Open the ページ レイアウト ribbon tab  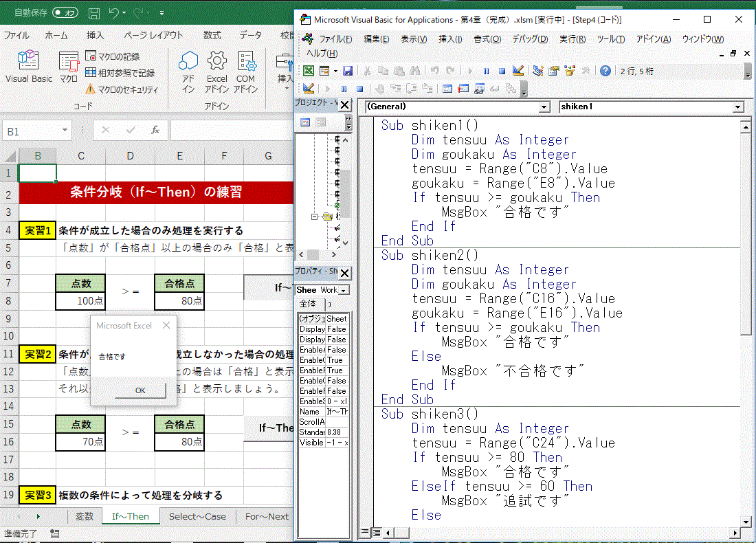[x=153, y=35]
